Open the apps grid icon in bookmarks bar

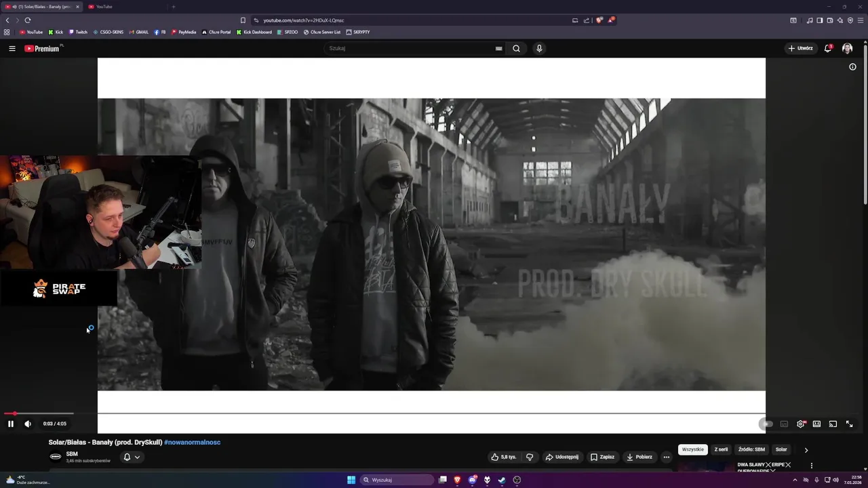pos(7,32)
